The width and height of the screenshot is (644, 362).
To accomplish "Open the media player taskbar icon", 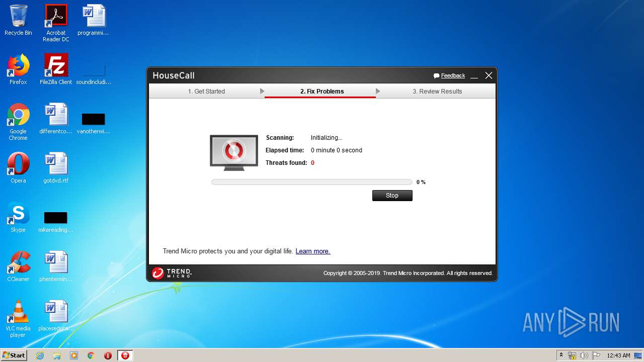I will point(74,355).
